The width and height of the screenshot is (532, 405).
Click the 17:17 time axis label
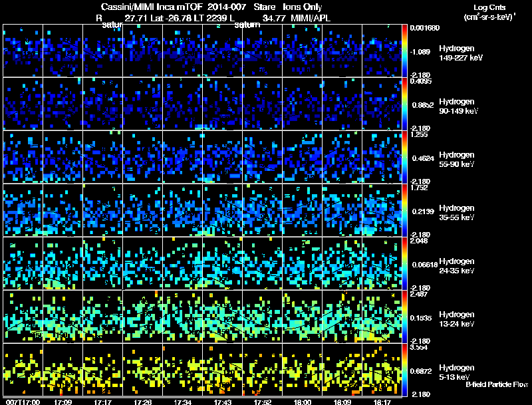pyautogui.click(x=103, y=402)
